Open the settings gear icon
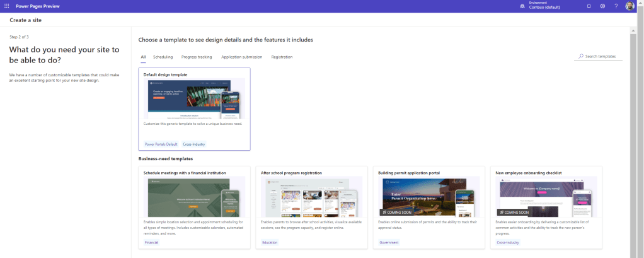Viewport: 644px width, 258px height. tap(602, 6)
